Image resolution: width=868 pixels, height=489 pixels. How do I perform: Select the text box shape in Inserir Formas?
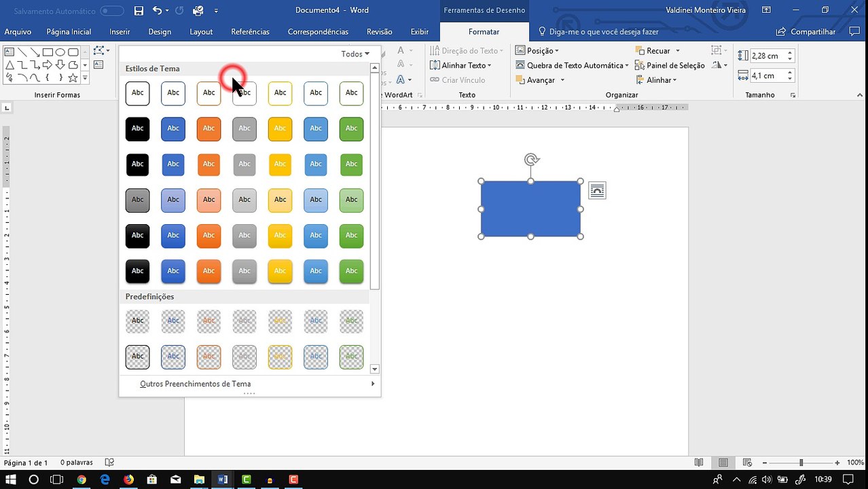(10, 52)
